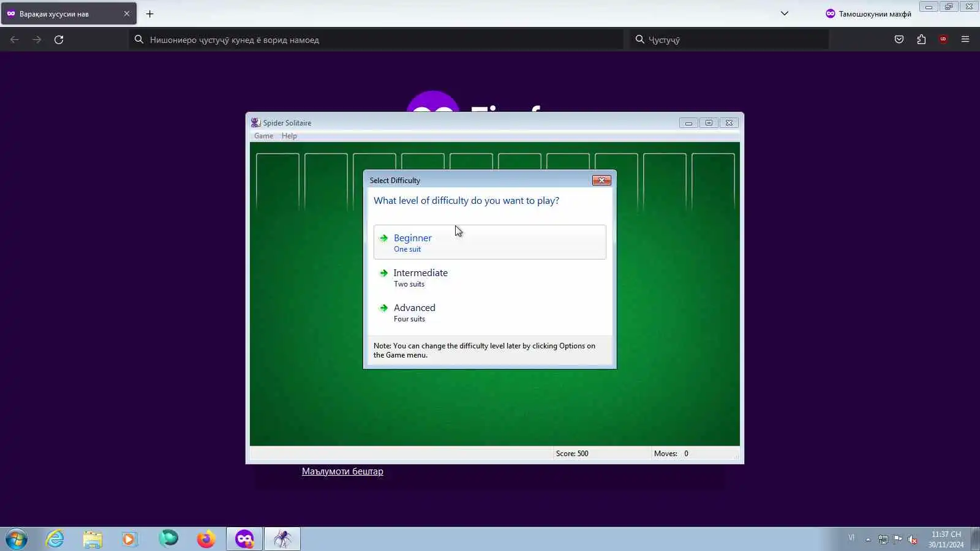Open the Windows Start menu
Image resolution: width=980 pixels, height=551 pixels.
click(17, 539)
